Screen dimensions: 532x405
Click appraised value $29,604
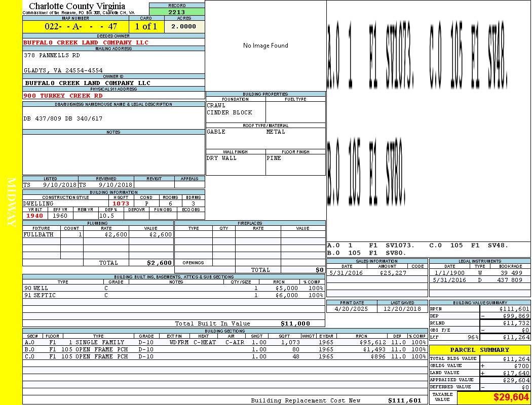(516, 380)
